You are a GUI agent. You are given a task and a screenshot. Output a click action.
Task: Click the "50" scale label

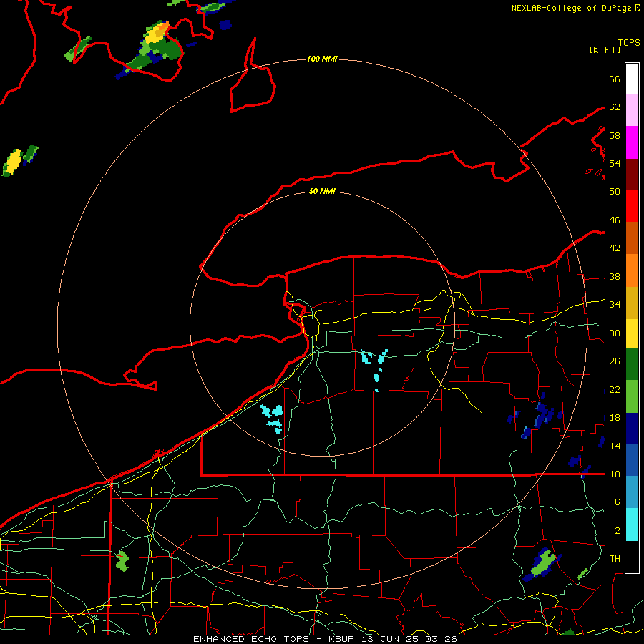[615, 191]
